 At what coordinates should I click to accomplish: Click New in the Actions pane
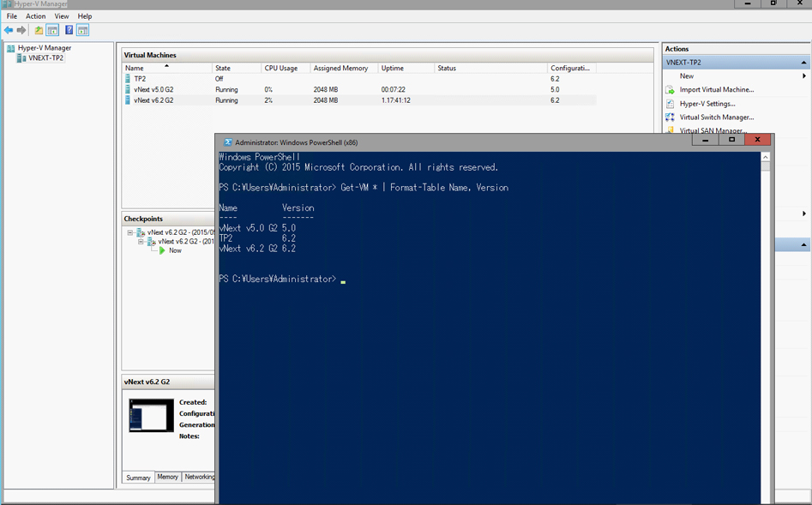pos(687,76)
